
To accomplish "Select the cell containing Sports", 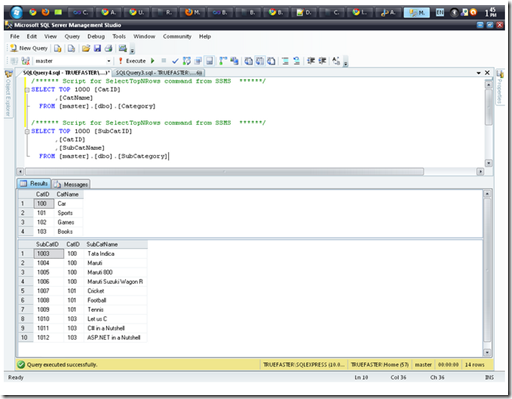I will (x=68, y=213).
